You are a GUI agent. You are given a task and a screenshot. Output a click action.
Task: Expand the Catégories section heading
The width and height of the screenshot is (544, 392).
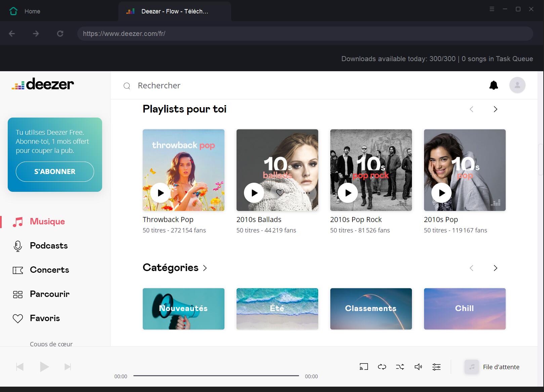175,268
